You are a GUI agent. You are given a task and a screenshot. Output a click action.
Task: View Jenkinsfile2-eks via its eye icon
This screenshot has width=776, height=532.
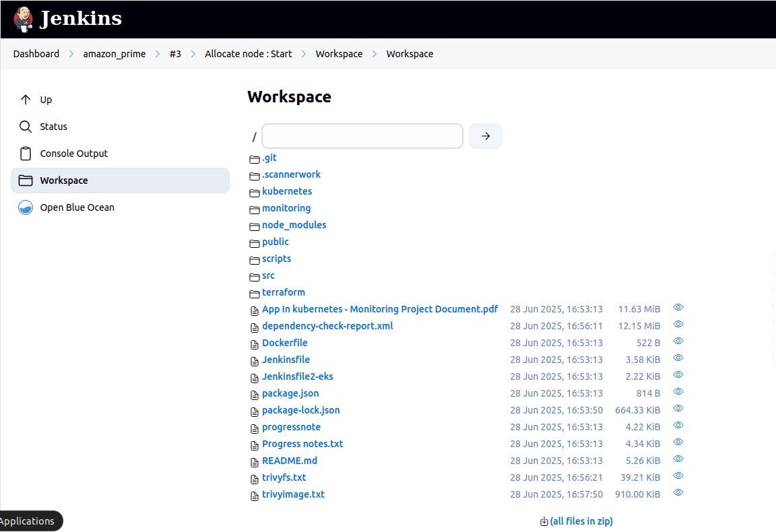coord(678,374)
